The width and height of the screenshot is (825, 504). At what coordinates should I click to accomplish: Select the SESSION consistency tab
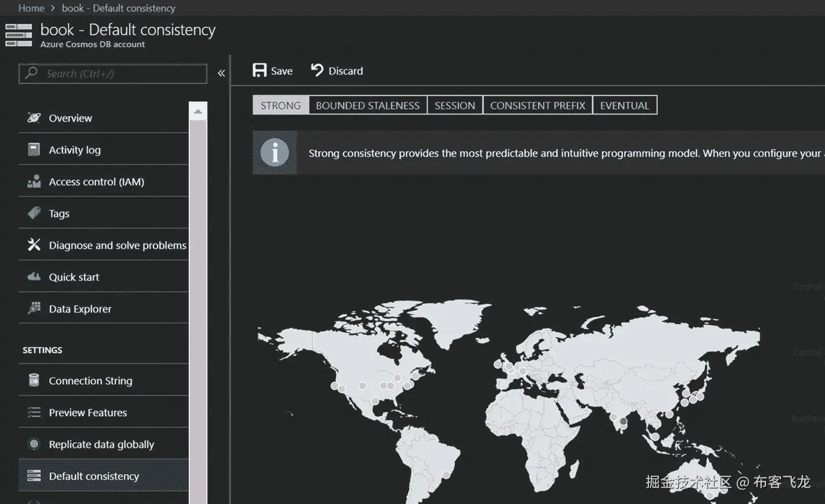coord(455,105)
